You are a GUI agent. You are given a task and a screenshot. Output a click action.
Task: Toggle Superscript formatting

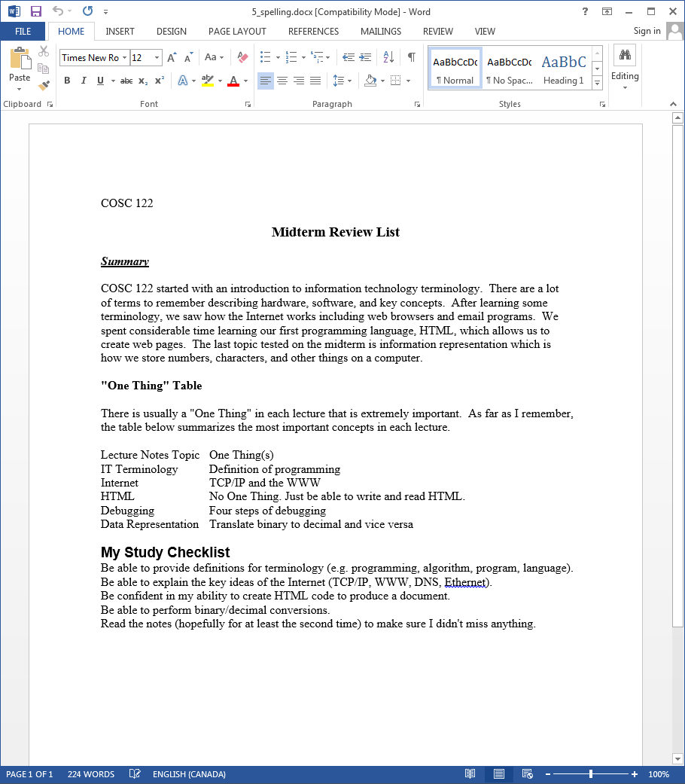[160, 81]
